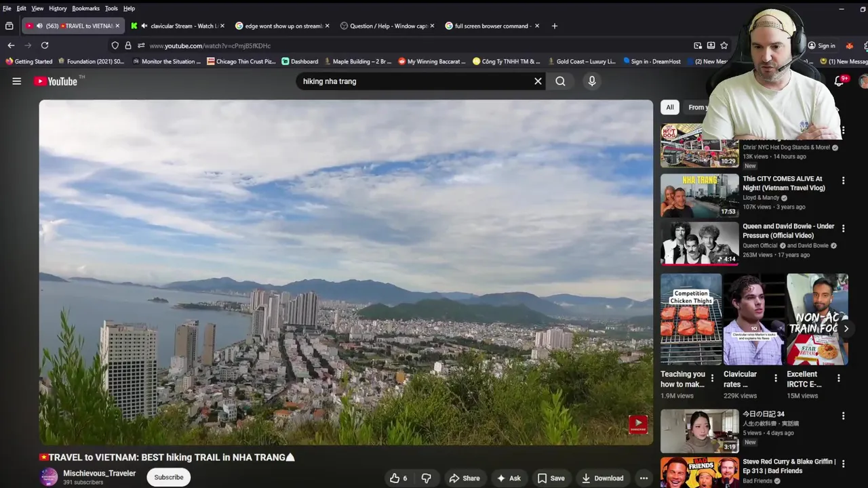Like the video with thumbs up

coord(399,478)
